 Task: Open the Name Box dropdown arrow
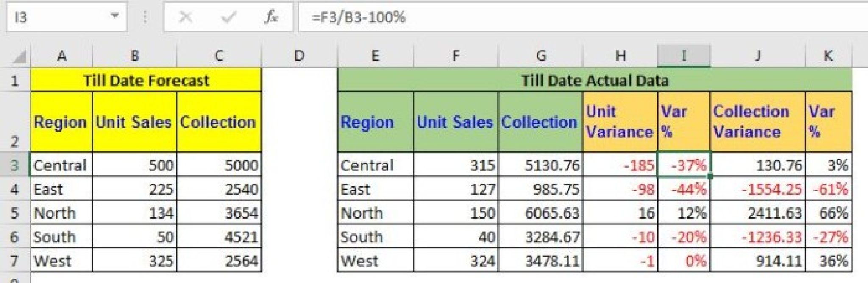[x=115, y=15]
